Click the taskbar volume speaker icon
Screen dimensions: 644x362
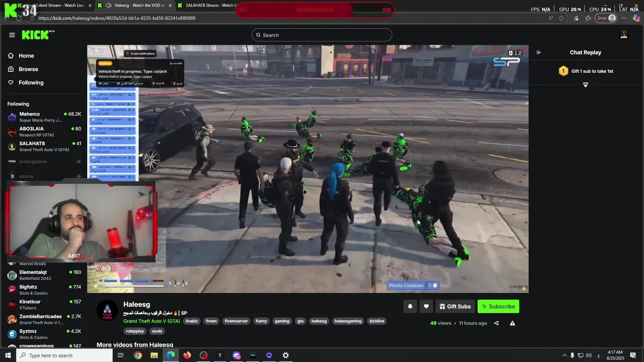(x=589, y=355)
